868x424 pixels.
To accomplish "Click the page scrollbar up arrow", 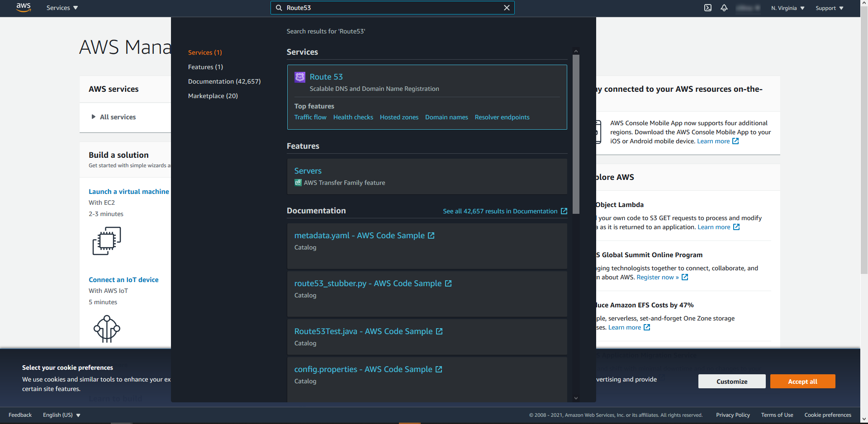I will tap(864, 3).
